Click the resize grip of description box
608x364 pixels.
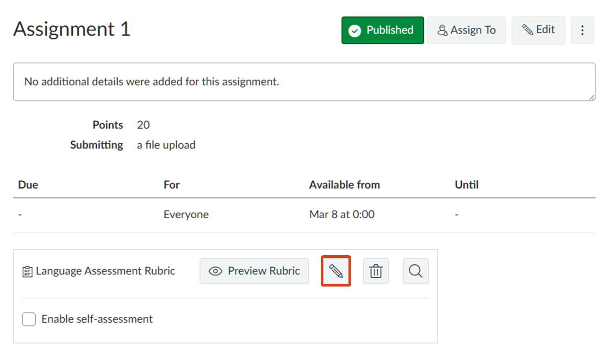tap(591, 97)
